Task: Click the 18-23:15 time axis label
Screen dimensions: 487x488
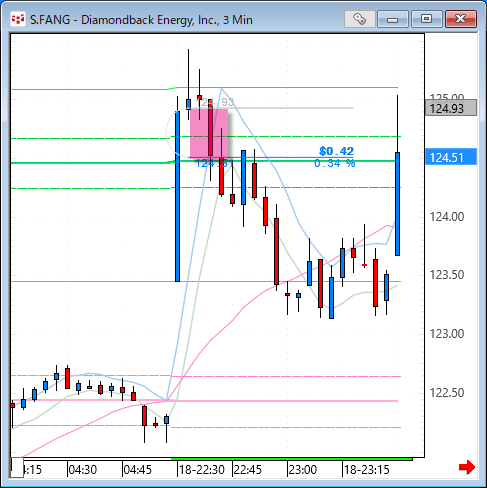Action: [367, 470]
